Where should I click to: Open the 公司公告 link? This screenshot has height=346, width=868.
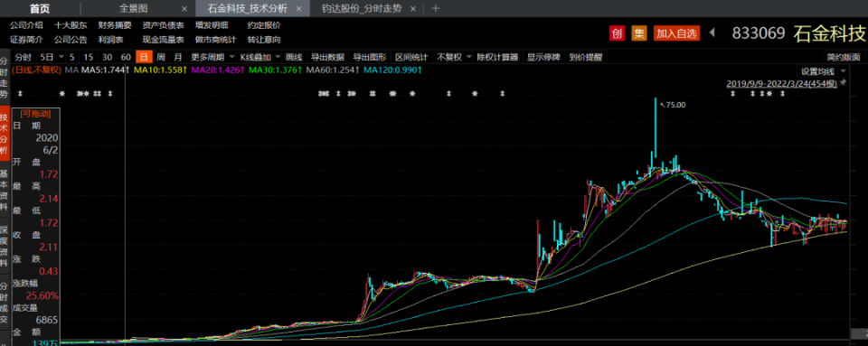(x=71, y=40)
